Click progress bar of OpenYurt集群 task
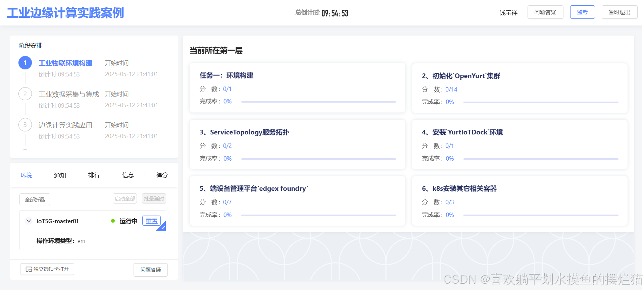Viewport: 644px width, 290px height. pyautogui.click(x=541, y=102)
